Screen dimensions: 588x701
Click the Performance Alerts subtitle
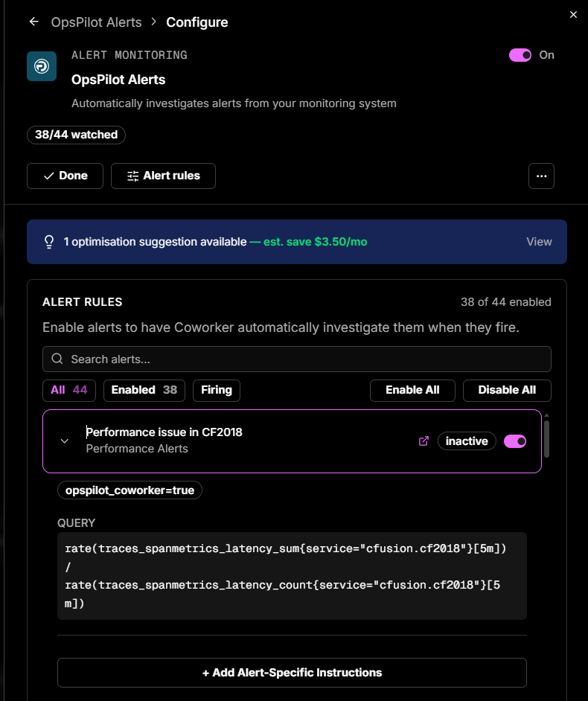[137, 449]
